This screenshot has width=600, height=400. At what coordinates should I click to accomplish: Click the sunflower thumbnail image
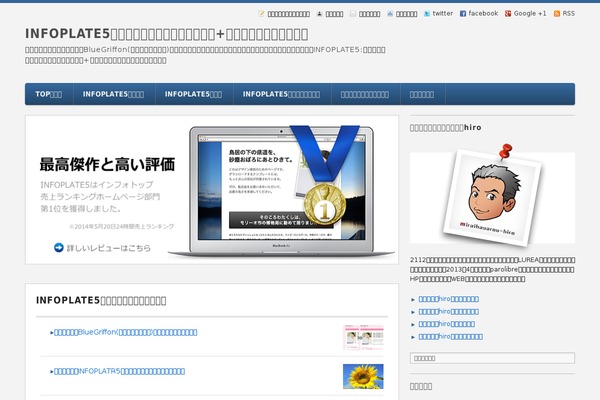(363, 376)
